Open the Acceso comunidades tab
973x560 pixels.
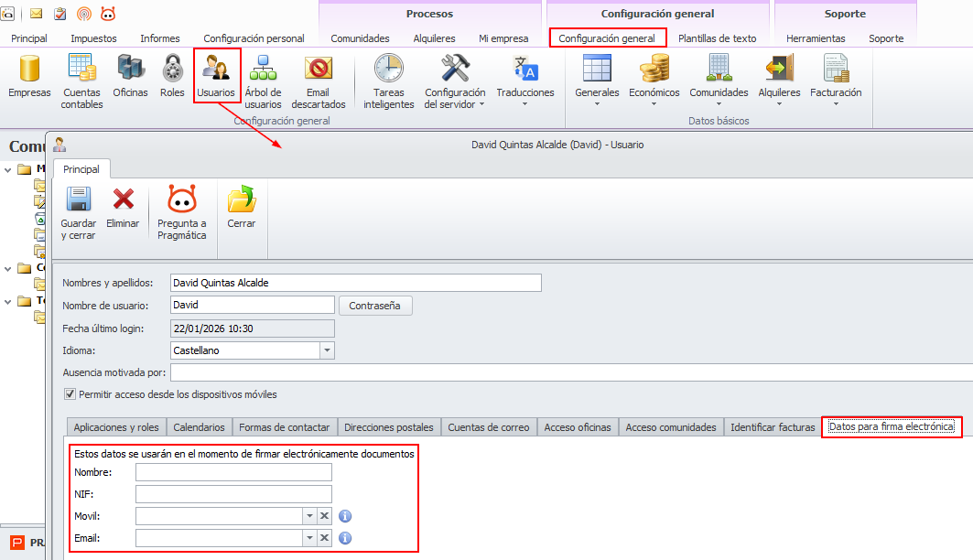click(671, 427)
